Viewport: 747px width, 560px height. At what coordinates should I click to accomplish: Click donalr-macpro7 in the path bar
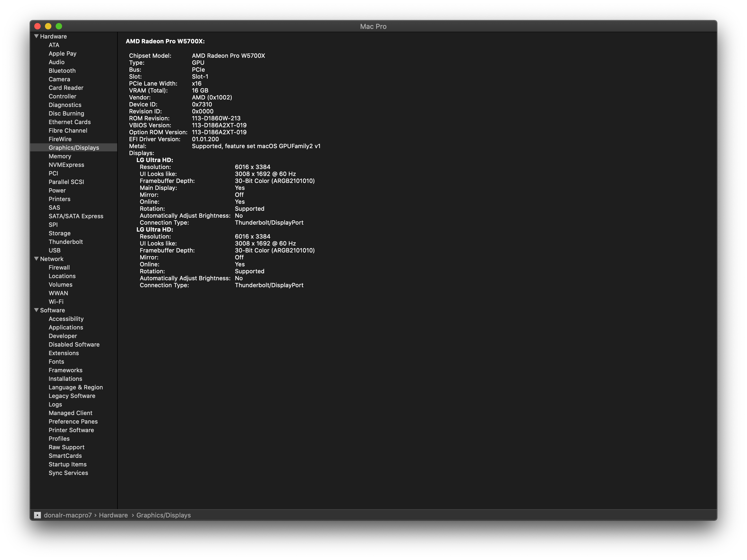pos(68,515)
